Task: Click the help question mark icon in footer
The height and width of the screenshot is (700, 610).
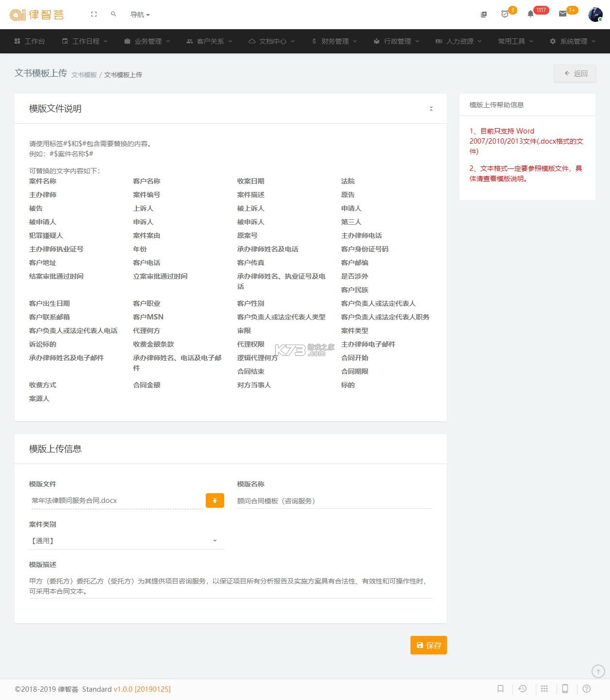Action: click(x=587, y=688)
